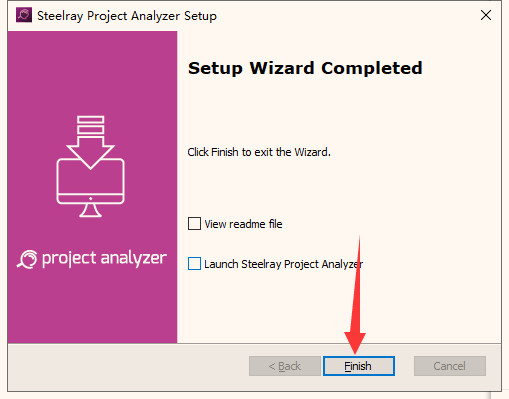
Task: Check the Launch Steelray Project Analyzer box
Action: pos(194,263)
